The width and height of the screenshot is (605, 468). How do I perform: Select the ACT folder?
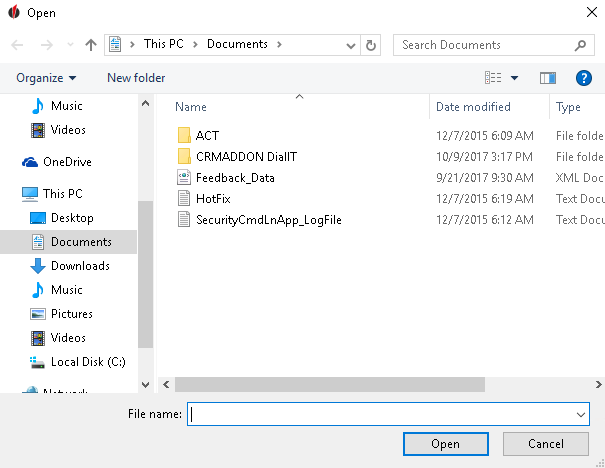(x=207, y=135)
